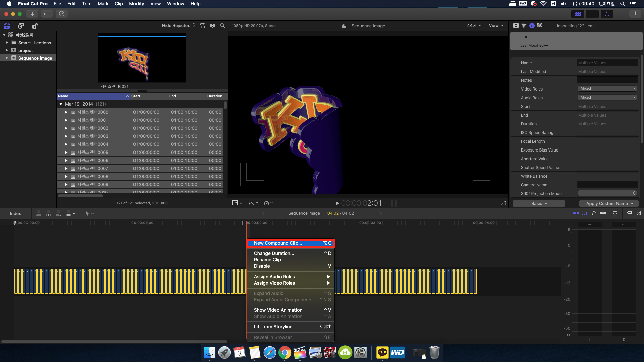Screen dimensions: 644x362
Task: Open the titles and generators sidebar
Action: pyautogui.click(x=35, y=26)
